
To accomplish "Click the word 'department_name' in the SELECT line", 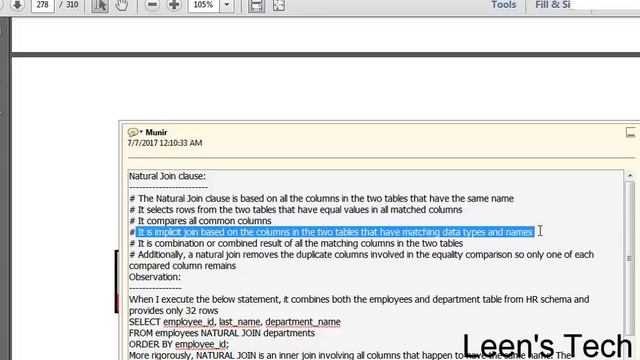I will pos(303,322).
